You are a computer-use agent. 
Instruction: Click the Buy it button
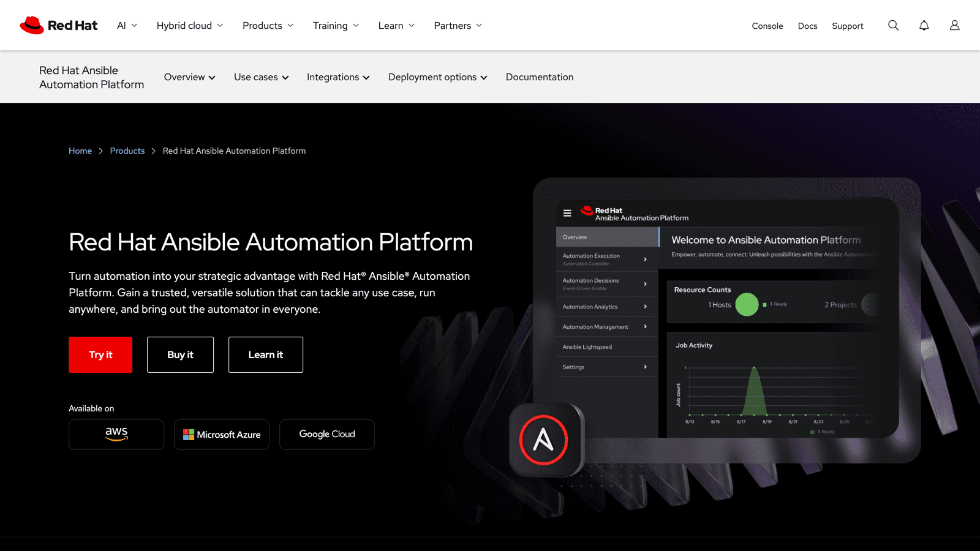(x=180, y=354)
